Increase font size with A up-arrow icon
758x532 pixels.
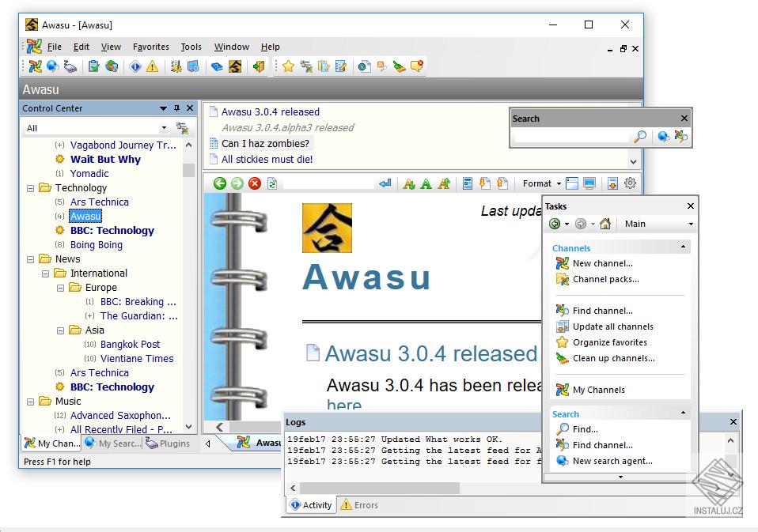point(444,183)
